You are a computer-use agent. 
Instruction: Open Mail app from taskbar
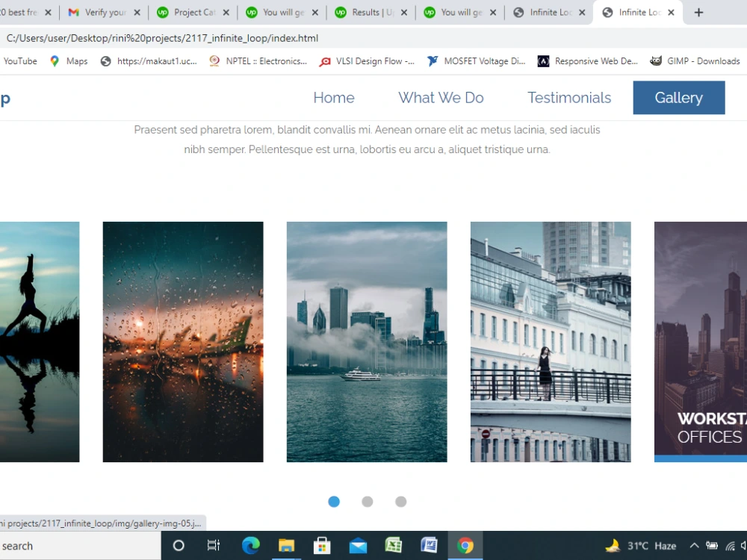[x=358, y=546]
